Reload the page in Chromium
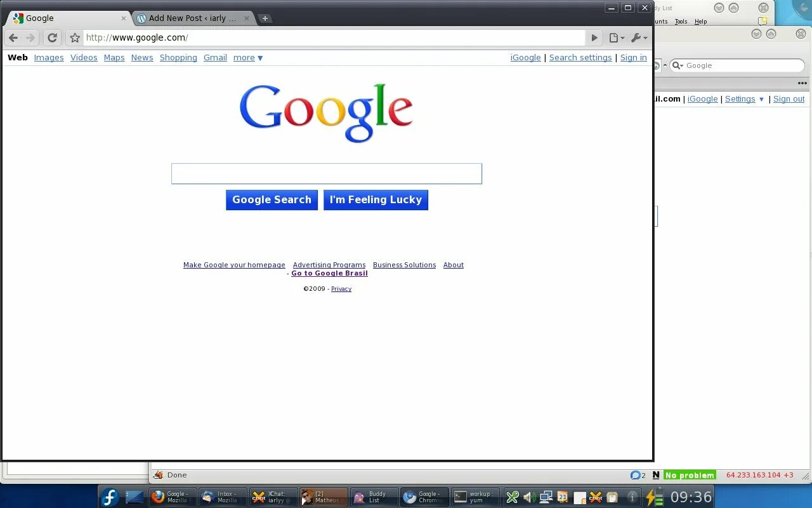The image size is (812, 508). 53,38
